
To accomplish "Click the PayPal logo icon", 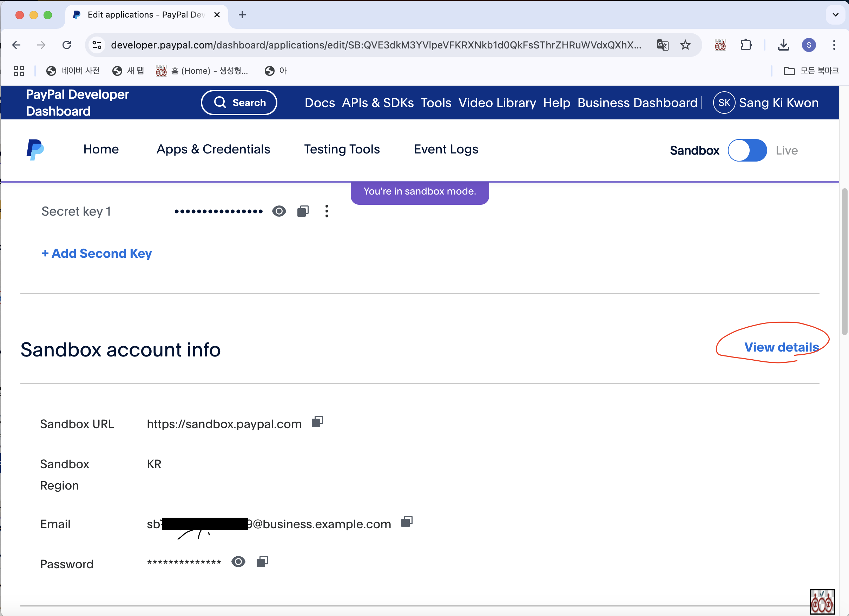I will tap(35, 149).
